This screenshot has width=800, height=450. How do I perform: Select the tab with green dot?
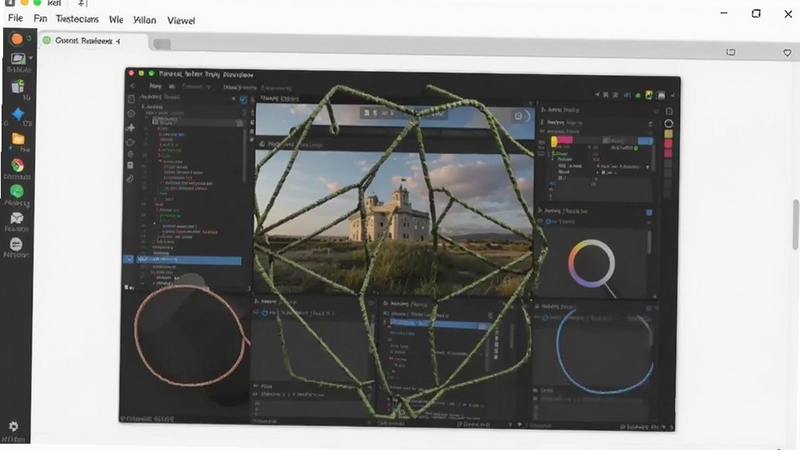pos(82,41)
